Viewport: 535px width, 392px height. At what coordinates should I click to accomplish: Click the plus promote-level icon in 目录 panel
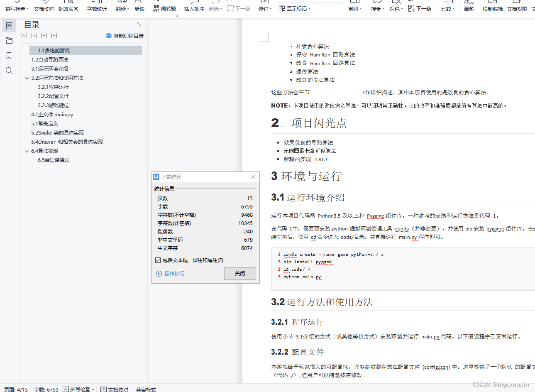point(44,36)
